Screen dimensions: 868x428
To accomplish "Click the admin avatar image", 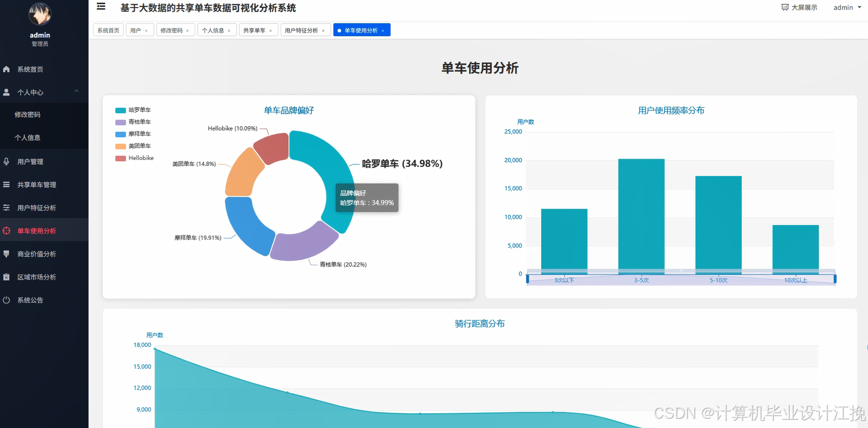I will [40, 14].
